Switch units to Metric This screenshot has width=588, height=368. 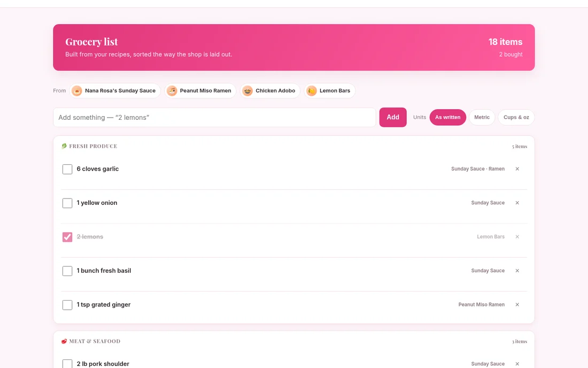coord(482,118)
